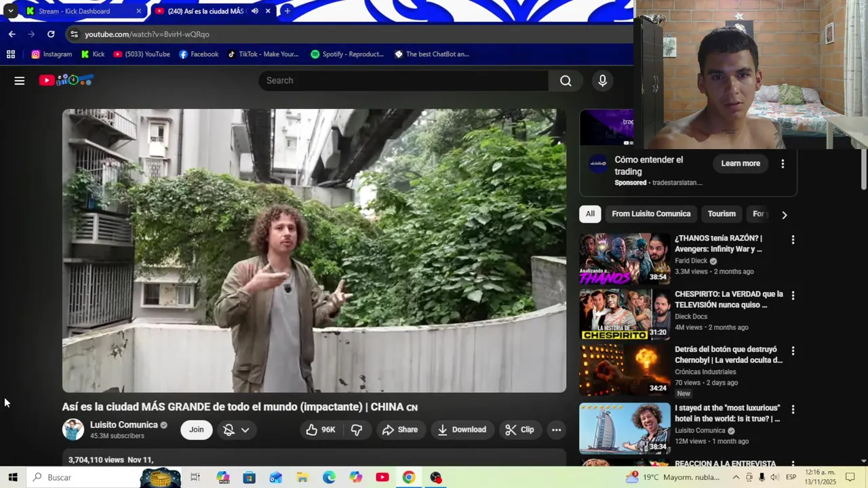Download the video
The width and height of the screenshot is (868, 488).
tap(462, 430)
